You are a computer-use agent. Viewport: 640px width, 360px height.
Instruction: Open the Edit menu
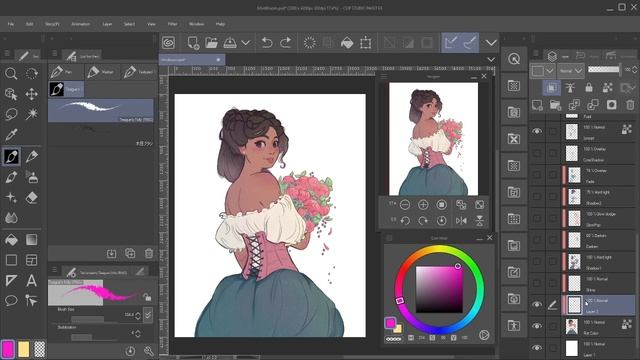pos(29,24)
